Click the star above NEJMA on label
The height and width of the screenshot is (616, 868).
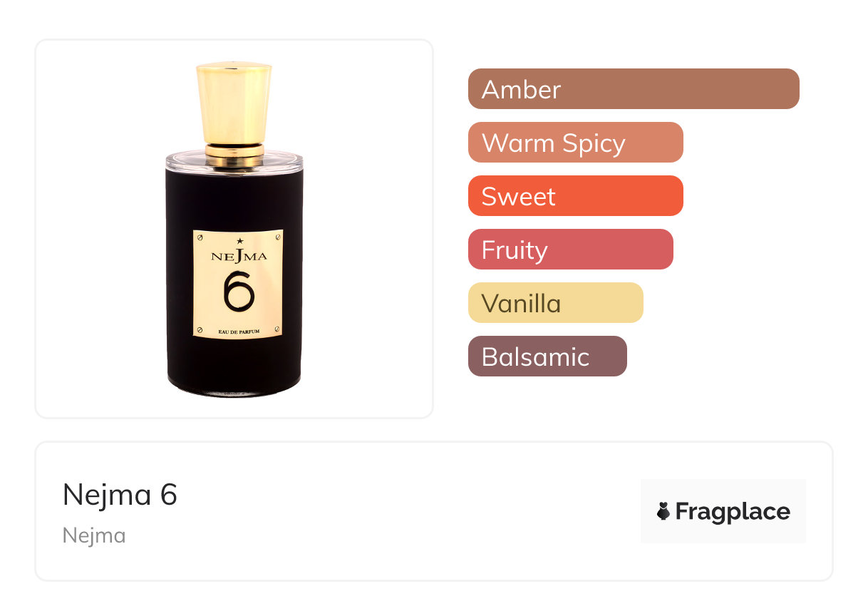(x=239, y=241)
